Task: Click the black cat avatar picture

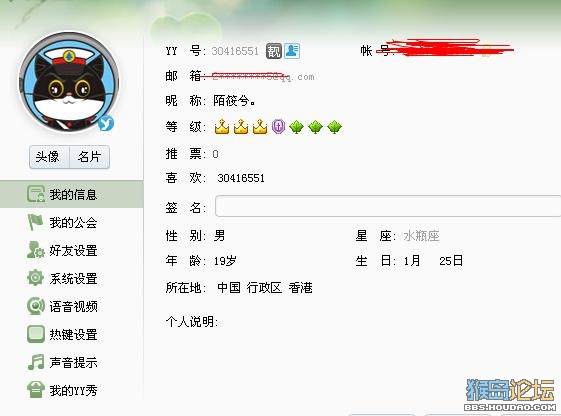Action: 69,82
